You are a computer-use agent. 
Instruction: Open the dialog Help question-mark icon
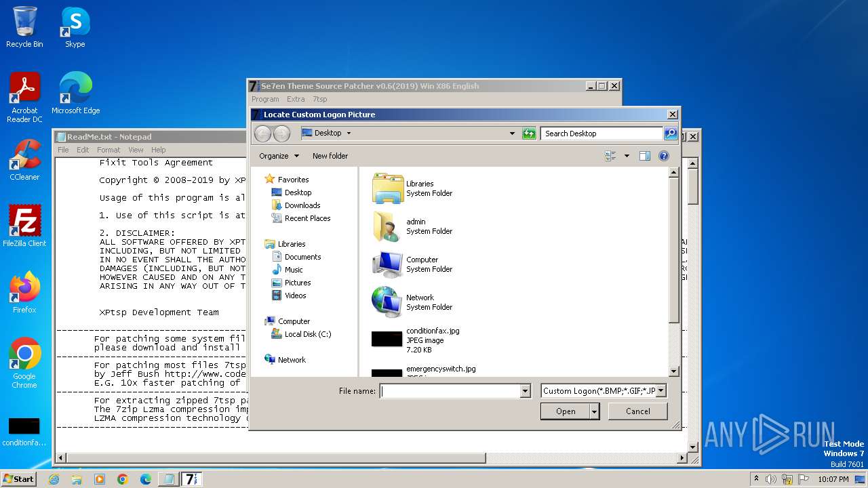coord(664,156)
